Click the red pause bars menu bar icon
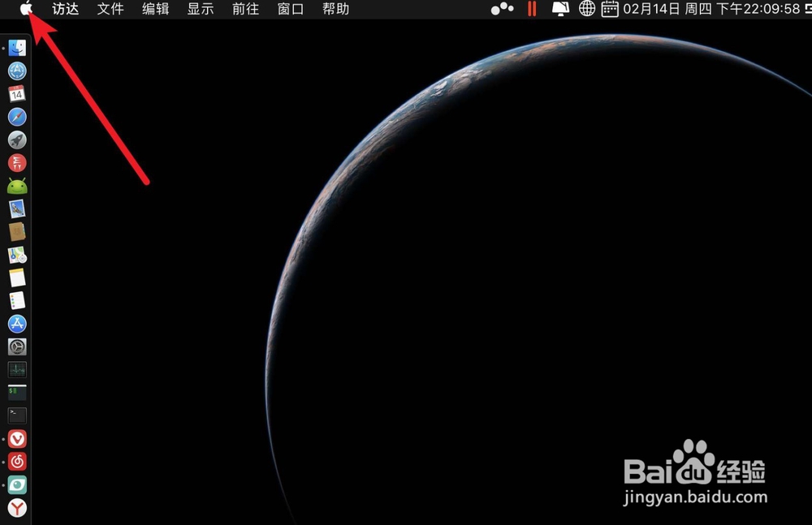This screenshot has height=525, width=812. pyautogui.click(x=532, y=9)
